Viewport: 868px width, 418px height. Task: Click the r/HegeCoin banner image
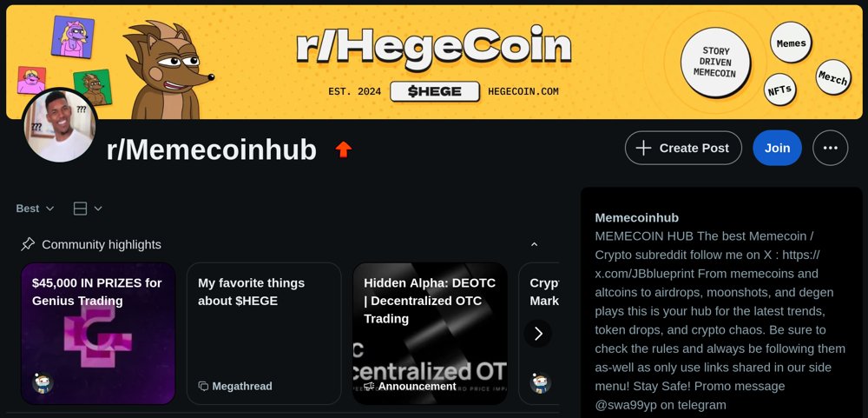click(x=434, y=62)
